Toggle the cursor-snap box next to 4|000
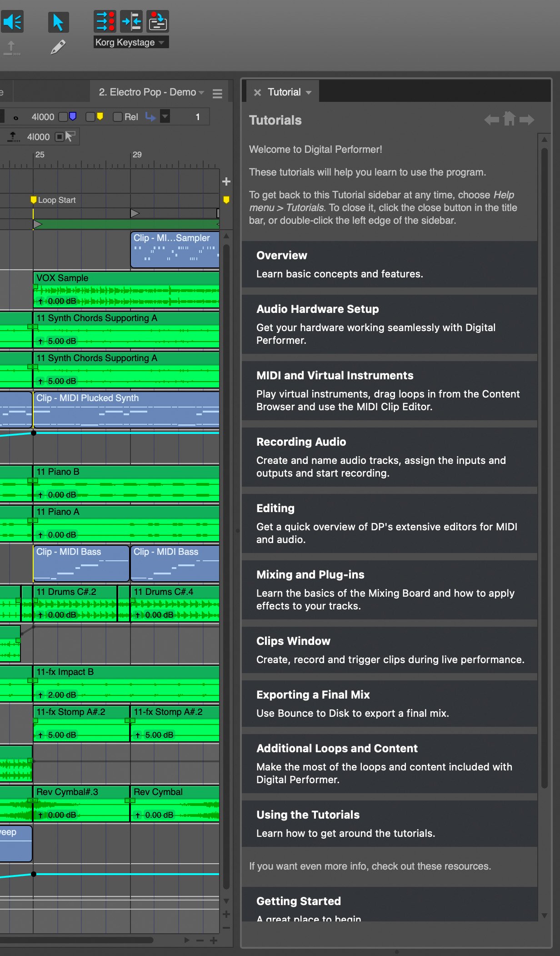 coord(59,136)
